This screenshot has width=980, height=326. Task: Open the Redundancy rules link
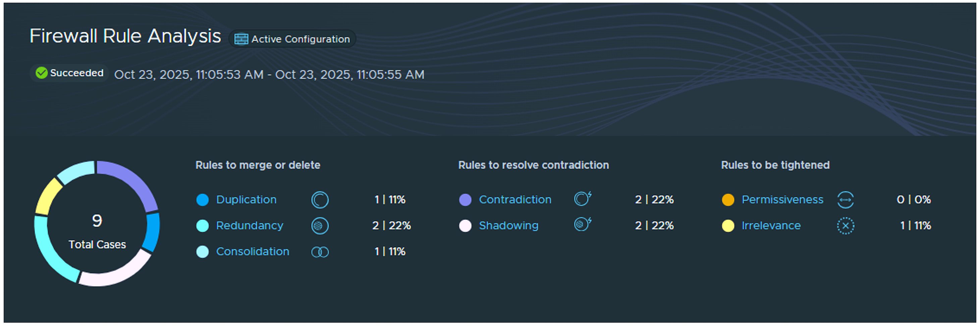coord(250,226)
